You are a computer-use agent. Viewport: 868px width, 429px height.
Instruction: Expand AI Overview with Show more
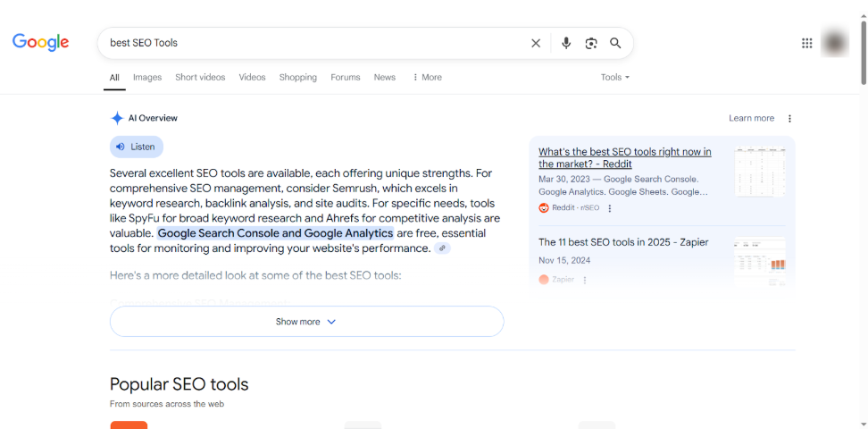pyautogui.click(x=306, y=322)
